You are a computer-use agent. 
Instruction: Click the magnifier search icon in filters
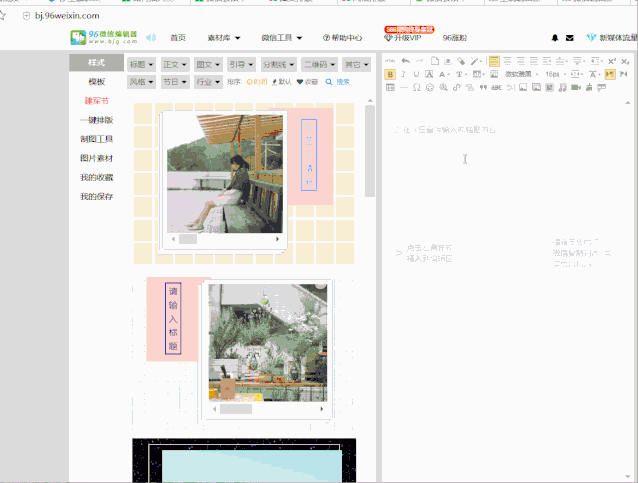click(329, 82)
